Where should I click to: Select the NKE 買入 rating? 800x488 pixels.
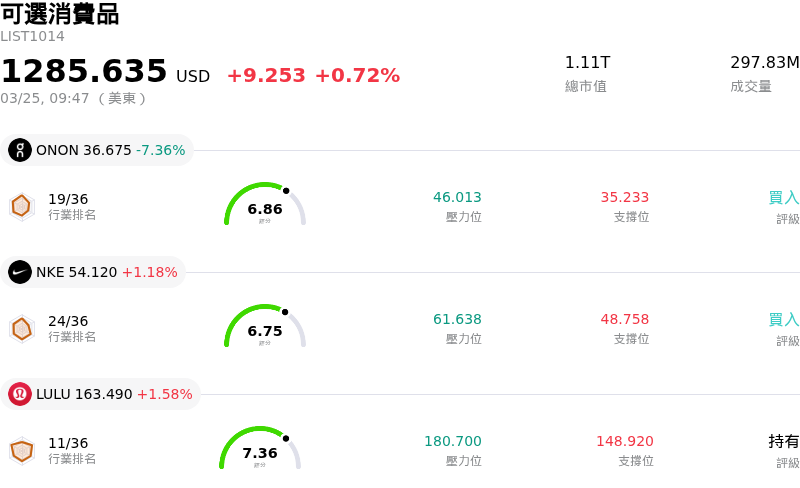pyautogui.click(x=783, y=320)
